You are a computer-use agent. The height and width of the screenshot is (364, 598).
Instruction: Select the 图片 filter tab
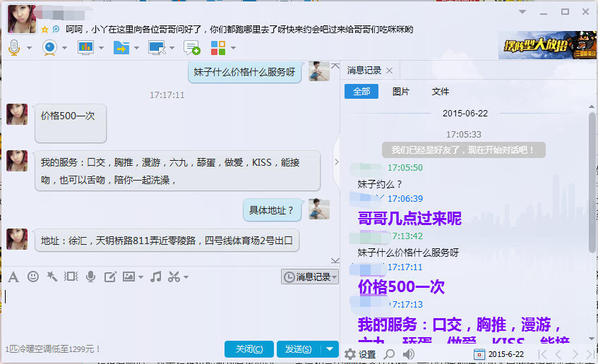tap(401, 92)
